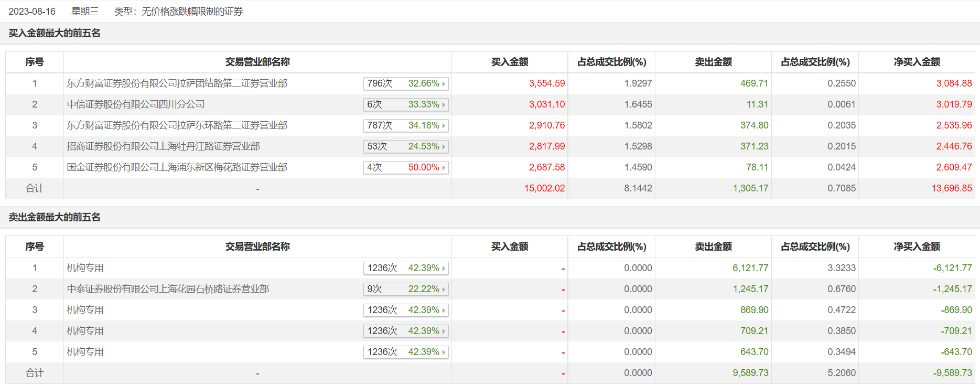The width and height of the screenshot is (980, 386).
Task: Open 中泰证券上海花园石桥路证券营业部 link
Action: click(168, 289)
